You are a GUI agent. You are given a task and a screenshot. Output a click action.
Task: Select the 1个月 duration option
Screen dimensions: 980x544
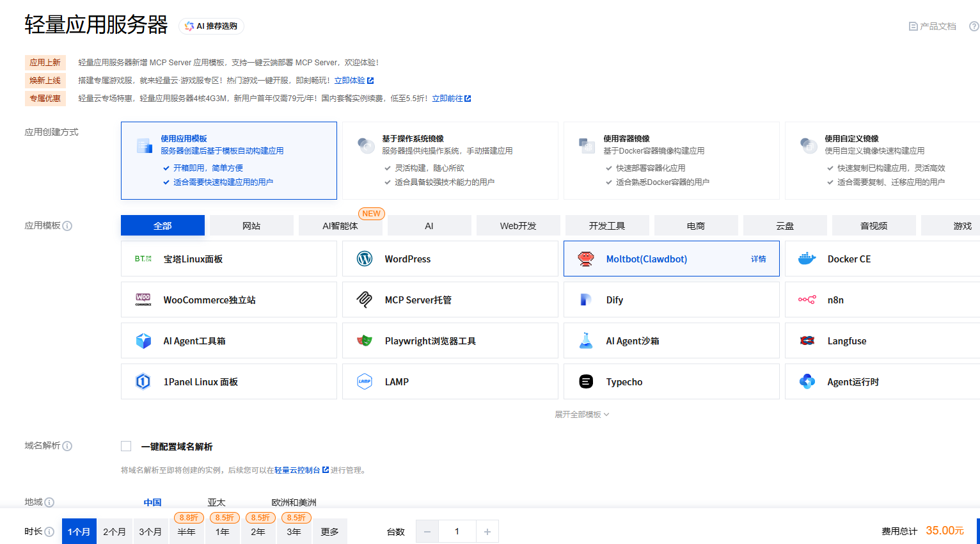tap(79, 531)
